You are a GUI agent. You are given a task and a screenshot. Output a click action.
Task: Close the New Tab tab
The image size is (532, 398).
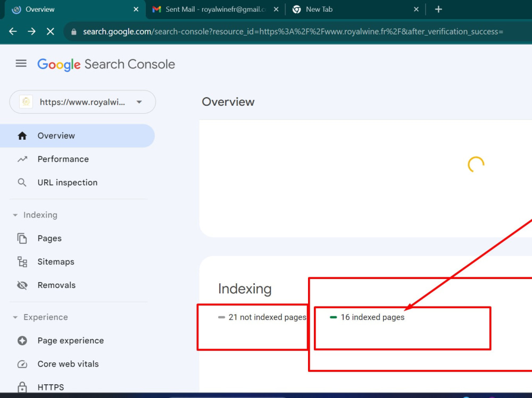pyautogui.click(x=417, y=10)
